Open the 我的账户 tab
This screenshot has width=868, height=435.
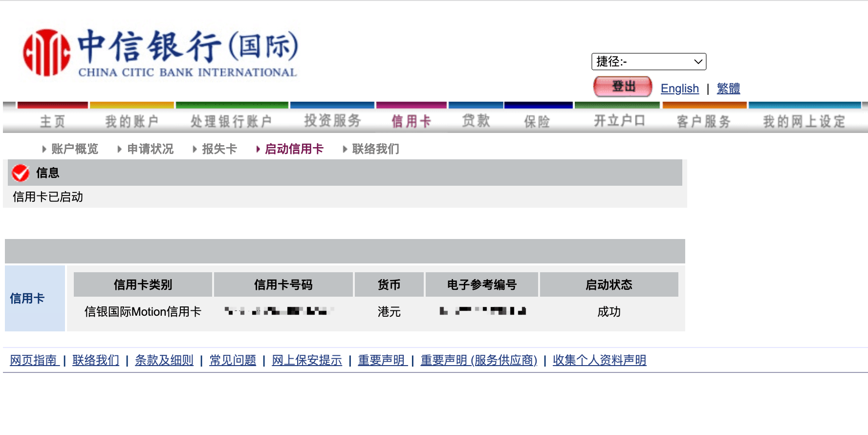click(x=132, y=121)
